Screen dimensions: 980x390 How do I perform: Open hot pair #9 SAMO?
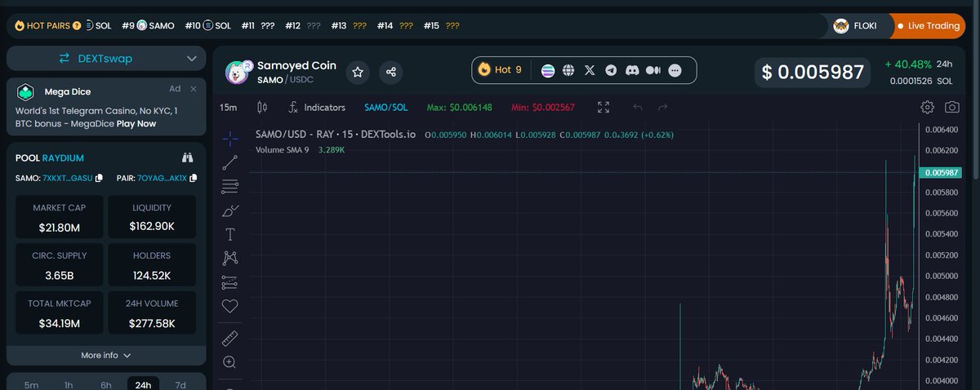[148, 26]
